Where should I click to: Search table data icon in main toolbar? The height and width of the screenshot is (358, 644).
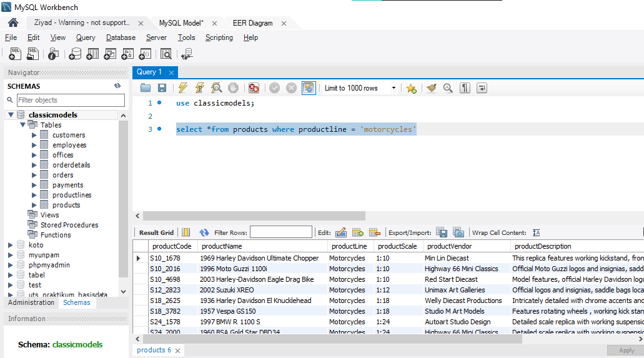click(166, 54)
